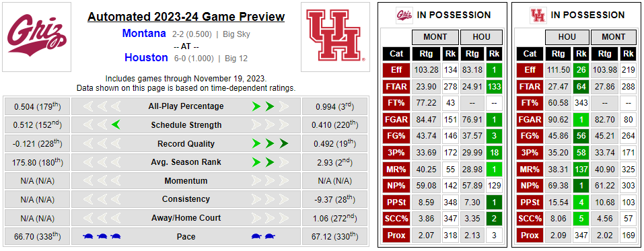Viewport: 644px width, 251px height.
Task: Click dark green arrow in Record Quality row
Action: [284, 144]
